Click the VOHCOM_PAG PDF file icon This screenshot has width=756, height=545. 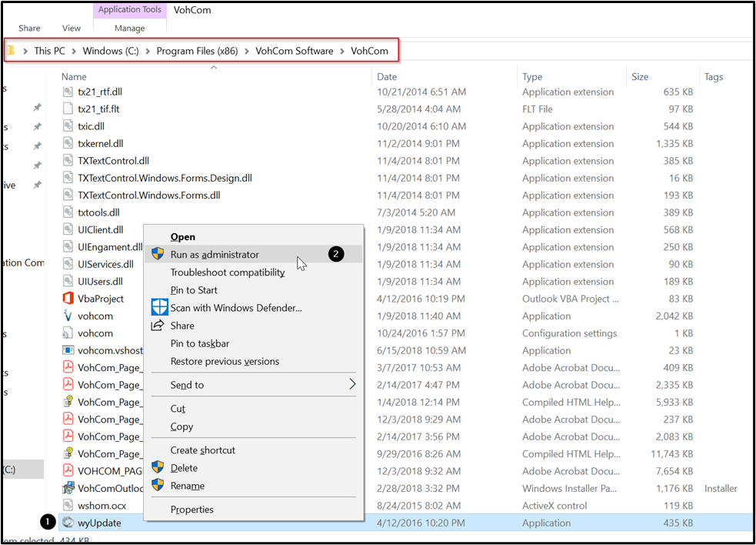click(68, 470)
